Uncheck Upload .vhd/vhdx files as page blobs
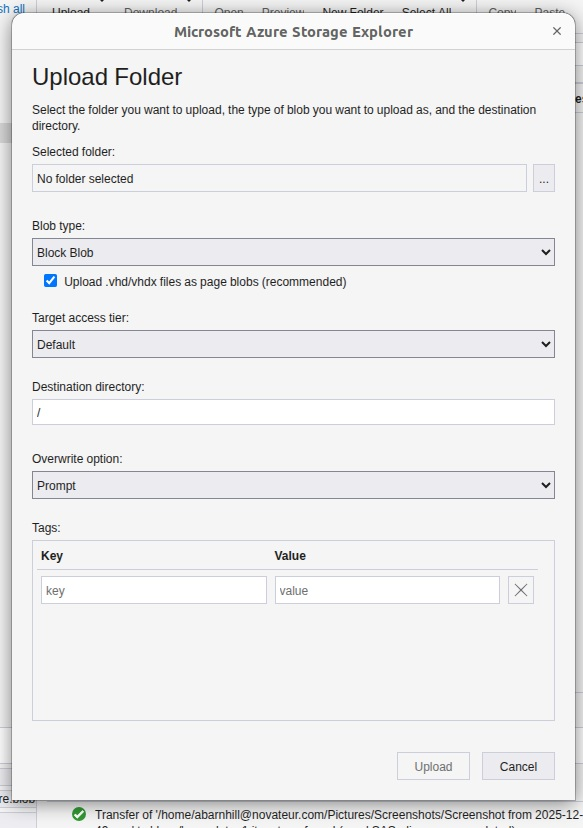Screen dimensions: 583x828 pyautogui.click(x=51, y=280)
